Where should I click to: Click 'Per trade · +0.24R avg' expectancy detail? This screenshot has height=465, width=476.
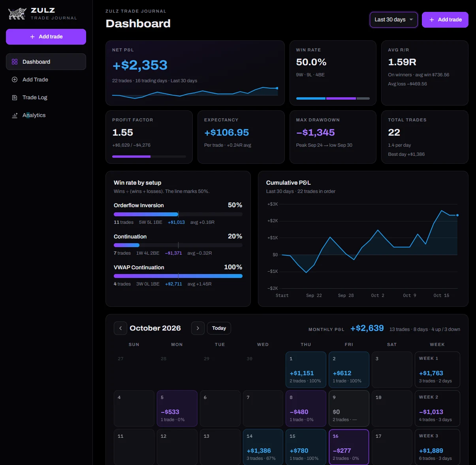tap(228, 145)
